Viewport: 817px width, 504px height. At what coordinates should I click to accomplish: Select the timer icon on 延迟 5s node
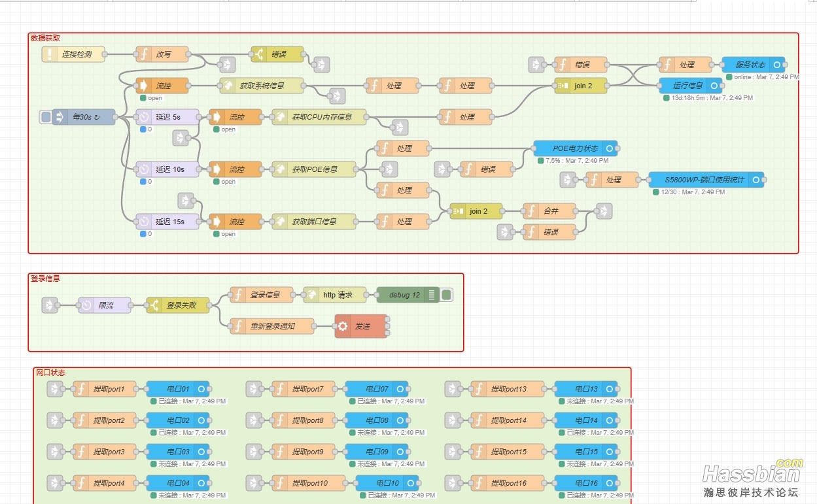(x=144, y=117)
